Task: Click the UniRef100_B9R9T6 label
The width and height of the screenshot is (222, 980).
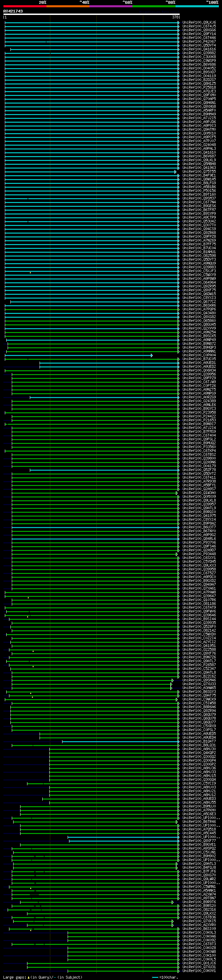Action: click(199, 902)
